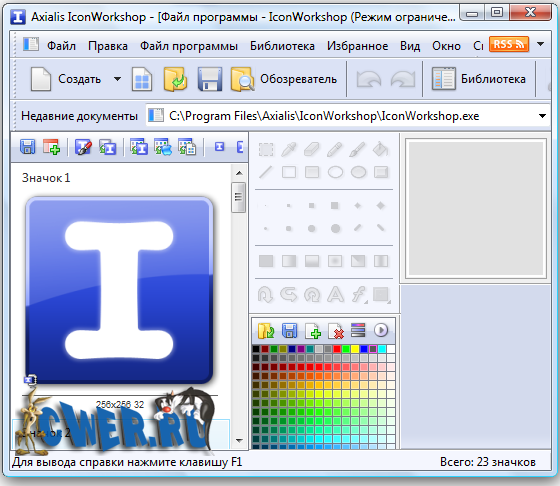Pick the bright red swatch in top palette row

click(337, 349)
